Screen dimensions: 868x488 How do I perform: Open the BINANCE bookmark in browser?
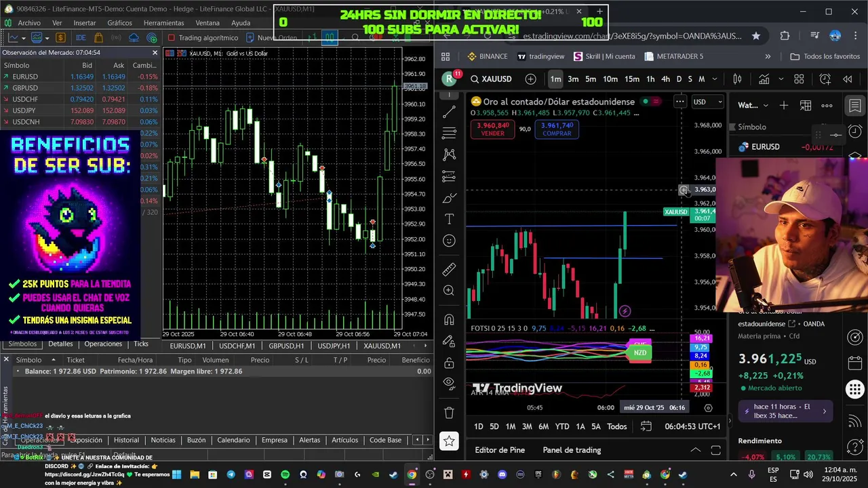click(x=487, y=56)
